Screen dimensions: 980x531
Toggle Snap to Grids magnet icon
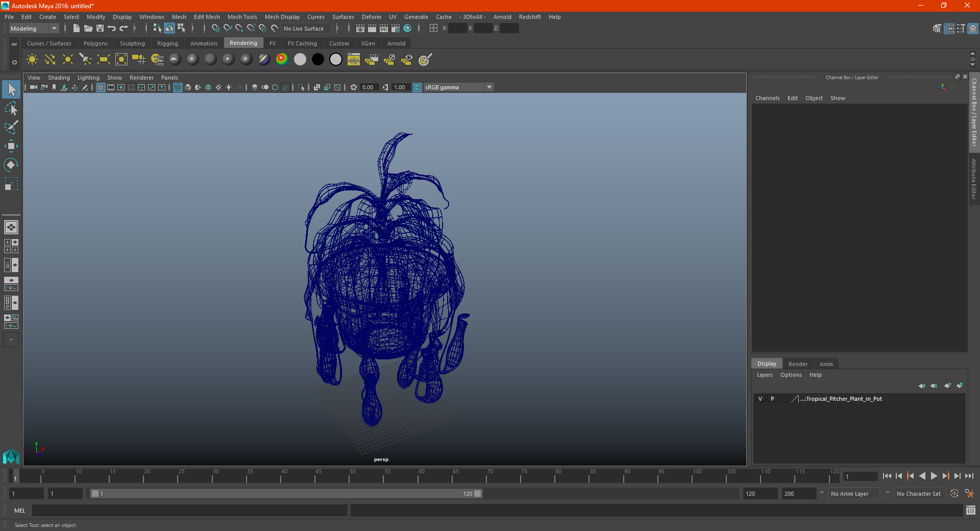[x=215, y=28]
